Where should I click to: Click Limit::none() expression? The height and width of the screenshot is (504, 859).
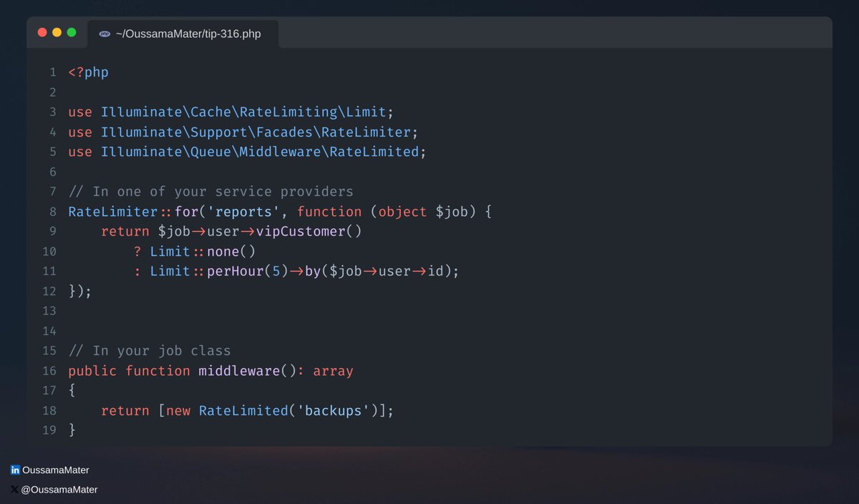pos(203,251)
